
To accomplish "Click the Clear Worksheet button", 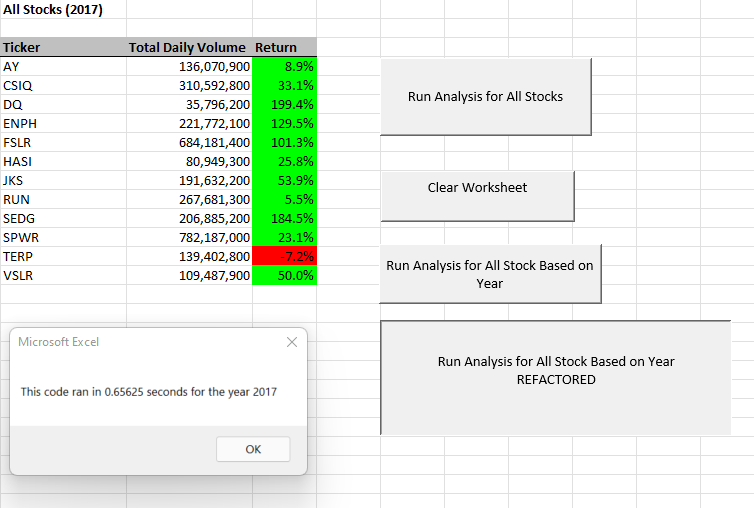I will click(478, 196).
